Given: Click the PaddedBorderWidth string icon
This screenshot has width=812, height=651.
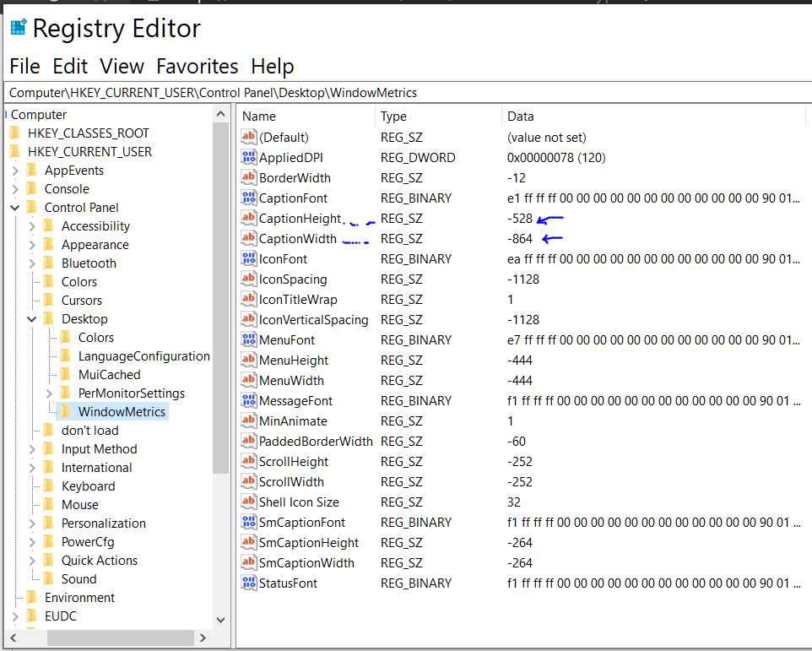Looking at the screenshot, I should [248, 441].
